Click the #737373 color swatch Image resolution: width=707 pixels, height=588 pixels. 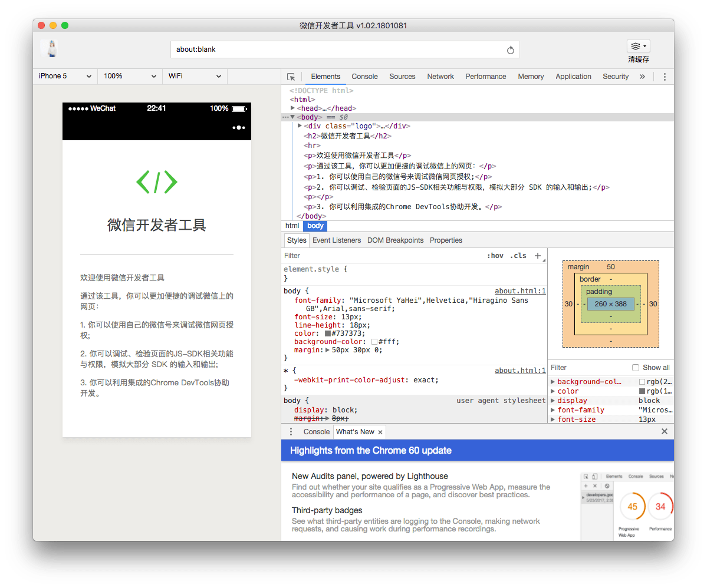[328, 334]
